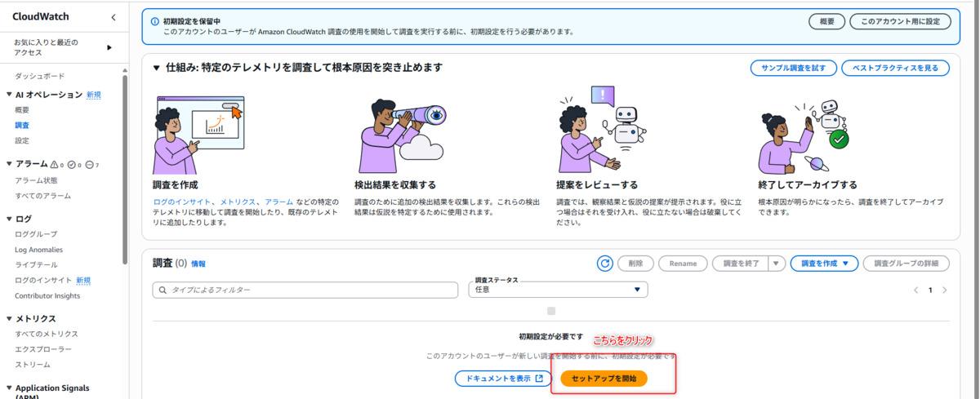This screenshot has width=980, height=399.
Task: Click the page number 1 in pagination
Action: click(930, 290)
